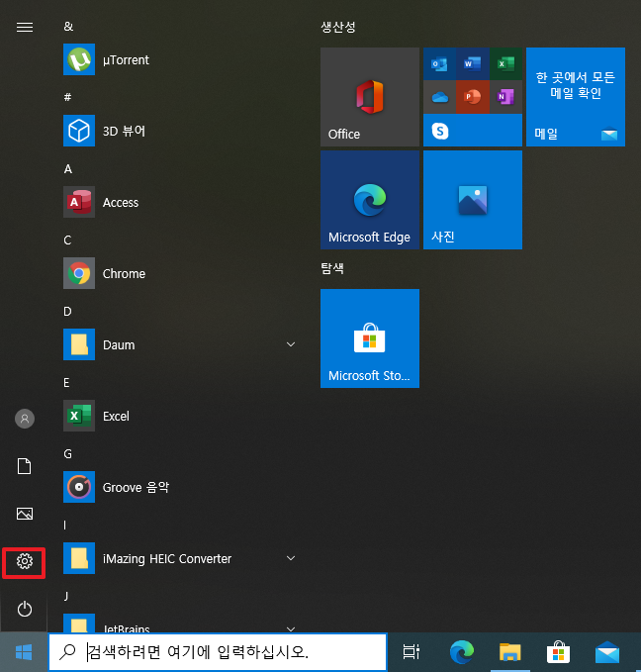Viewport: 641px width, 672px height.
Task: Open Settings gear in Start sidebar
Action: [x=25, y=561]
